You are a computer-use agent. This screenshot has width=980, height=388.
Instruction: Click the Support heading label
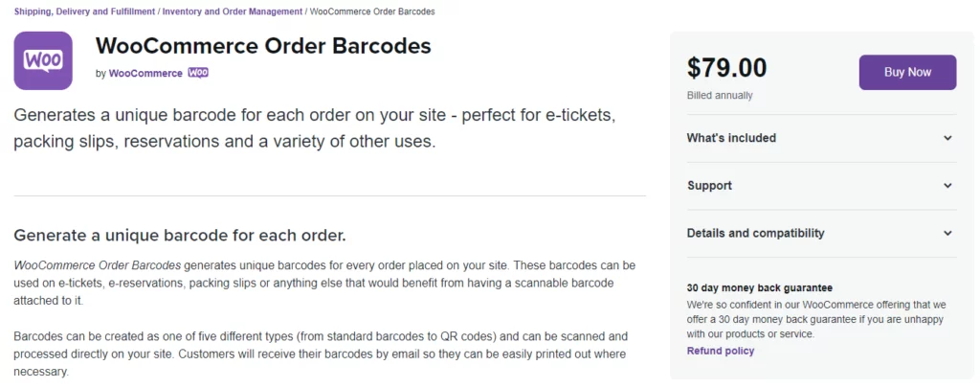coord(709,185)
